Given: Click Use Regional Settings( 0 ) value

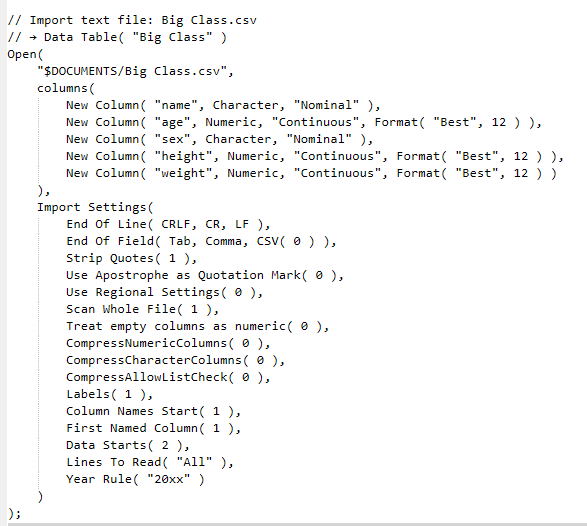Looking at the screenshot, I should (164, 292).
